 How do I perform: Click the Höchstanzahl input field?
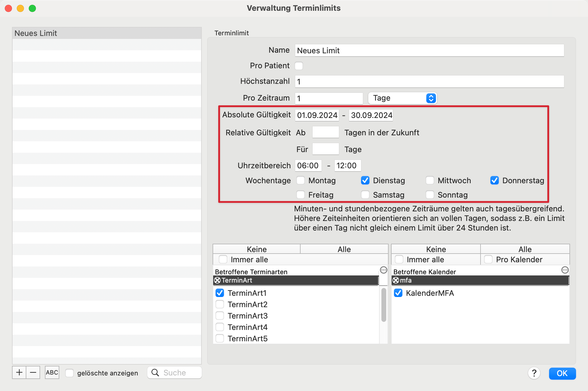(x=429, y=81)
